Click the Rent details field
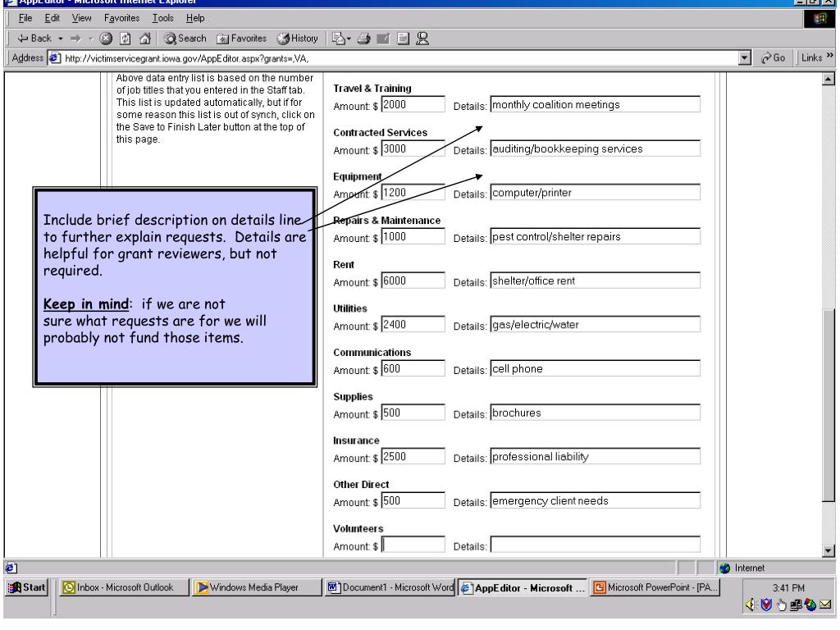840x630 pixels. click(x=596, y=281)
